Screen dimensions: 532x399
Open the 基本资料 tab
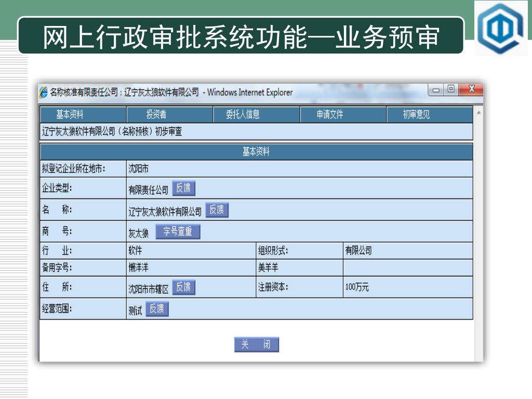[83, 114]
